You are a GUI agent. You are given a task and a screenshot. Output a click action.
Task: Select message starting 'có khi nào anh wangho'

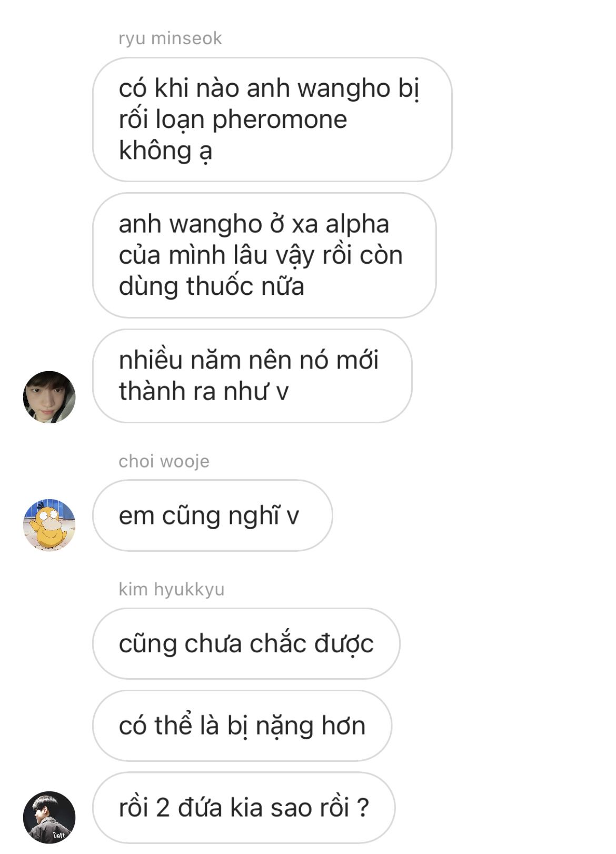272,120
